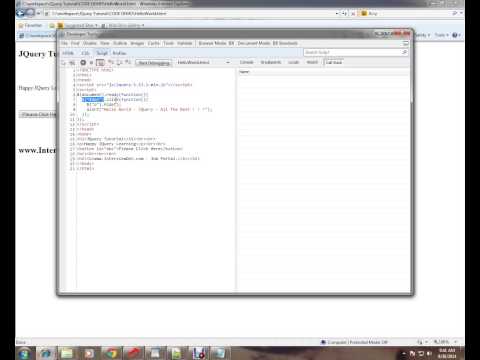Open the Images menu in Developer Tools
Image resolution: width=480 pixels, height=360 pixels.
pyautogui.click(x=137, y=43)
